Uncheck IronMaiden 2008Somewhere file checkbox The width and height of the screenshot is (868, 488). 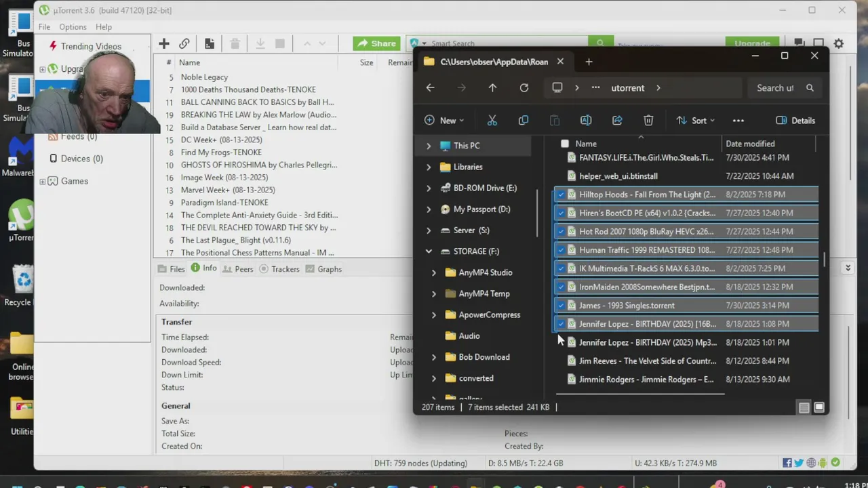pos(561,287)
